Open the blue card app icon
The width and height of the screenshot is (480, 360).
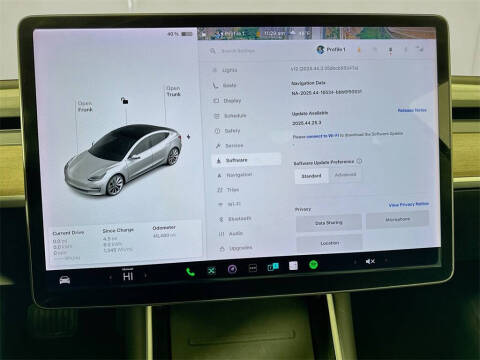click(x=273, y=267)
